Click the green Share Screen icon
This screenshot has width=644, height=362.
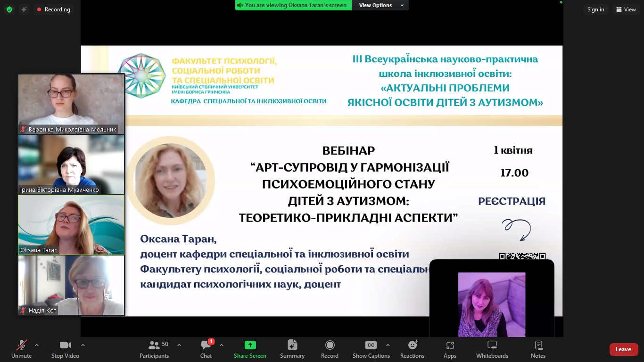click(x=250, y=346)
